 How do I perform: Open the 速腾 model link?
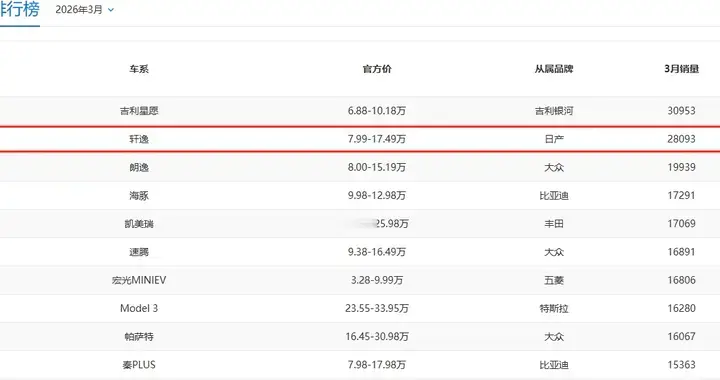click(139, 252)
